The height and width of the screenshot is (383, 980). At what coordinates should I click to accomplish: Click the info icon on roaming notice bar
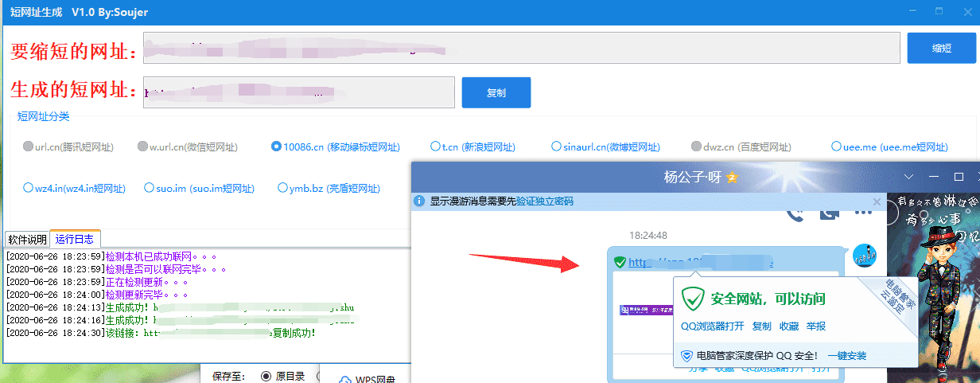click(x=421, y=201)
